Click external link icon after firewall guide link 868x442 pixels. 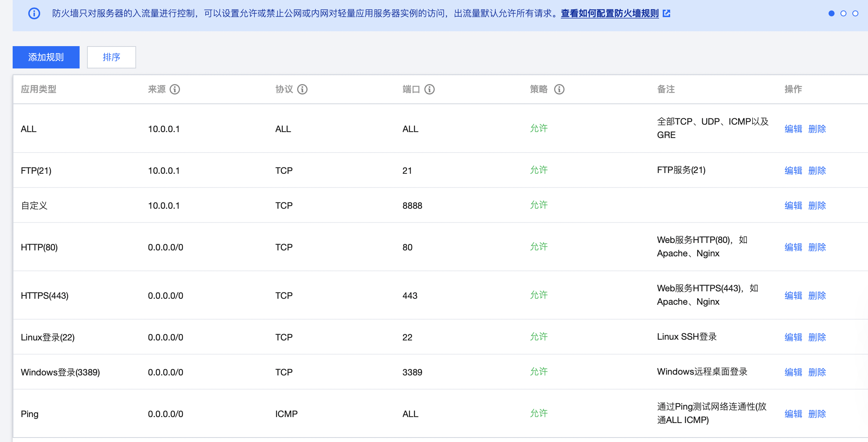coord(667,14)
